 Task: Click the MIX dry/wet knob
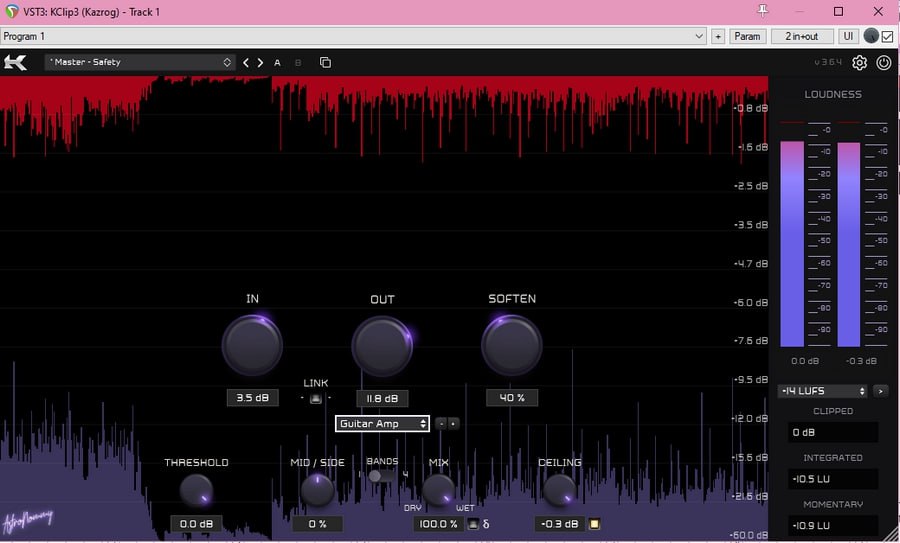[x=439, y=491]
